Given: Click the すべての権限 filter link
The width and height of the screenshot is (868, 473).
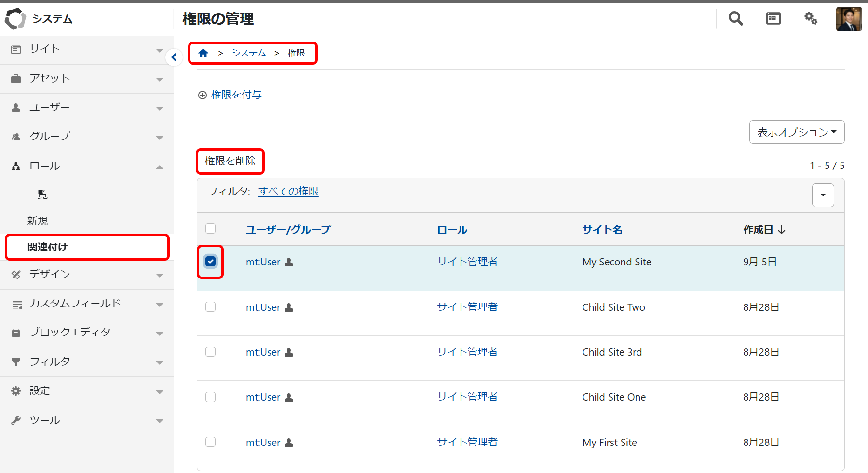Looking at the screenshot, I should click(288, 192).
